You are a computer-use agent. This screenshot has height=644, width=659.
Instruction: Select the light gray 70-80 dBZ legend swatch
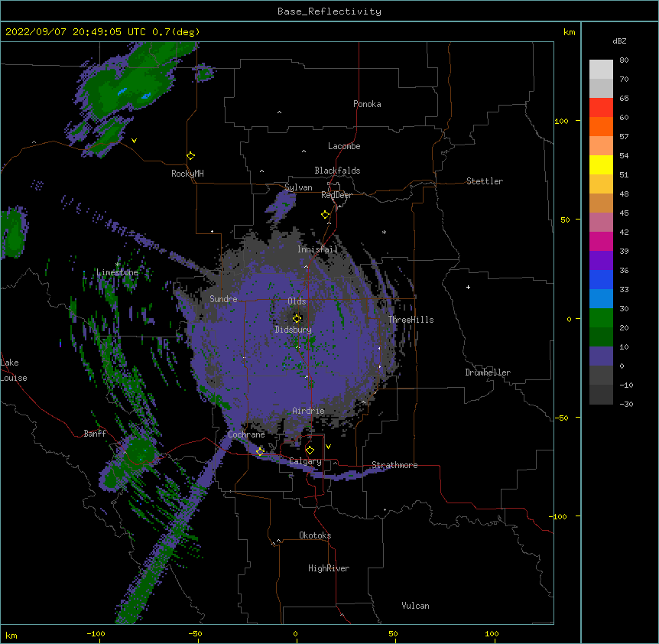coord(601,70)
